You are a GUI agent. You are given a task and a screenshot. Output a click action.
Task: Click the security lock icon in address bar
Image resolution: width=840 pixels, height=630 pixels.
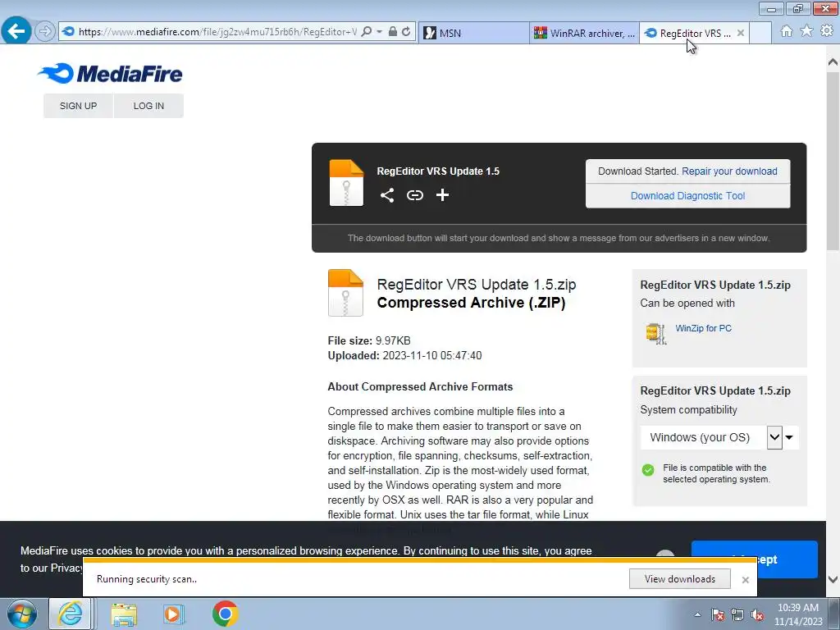393,32
